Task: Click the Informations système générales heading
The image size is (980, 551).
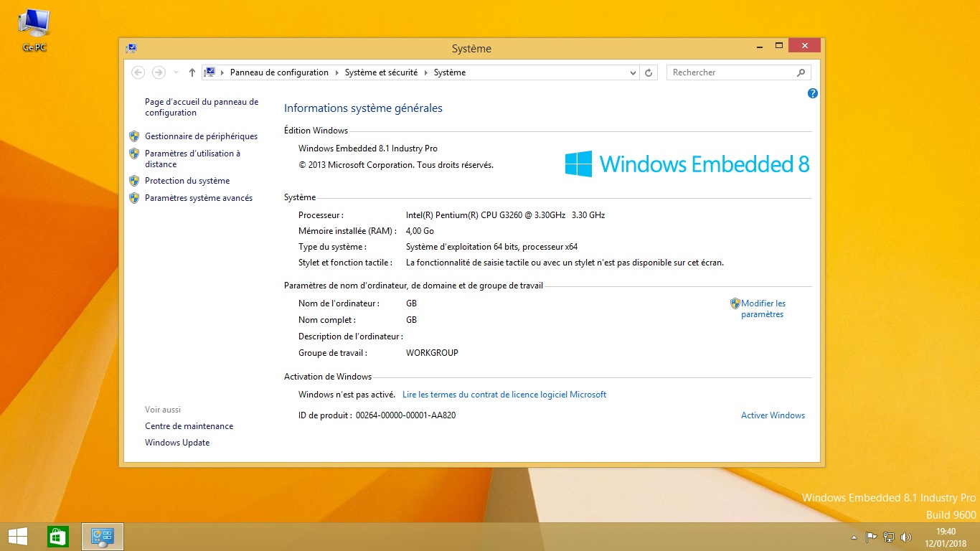Action: tap(363, 108)
